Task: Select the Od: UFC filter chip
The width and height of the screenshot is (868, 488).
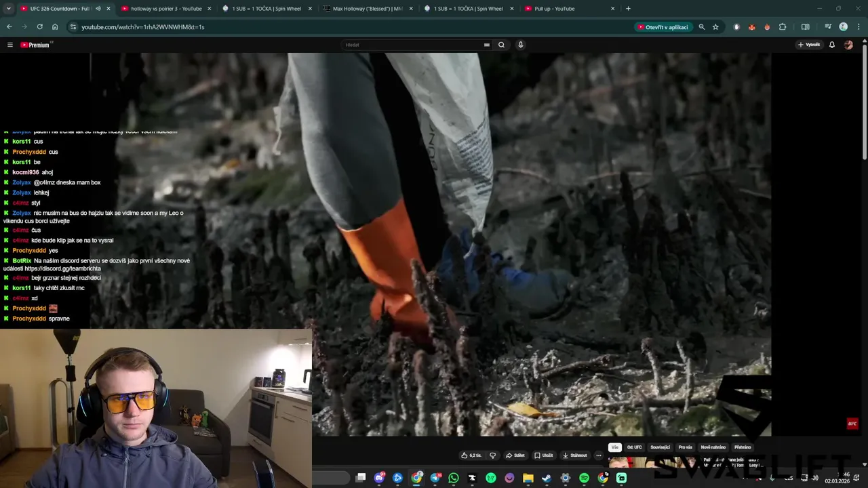Action: pyautogui.click(x=635, y=447)
